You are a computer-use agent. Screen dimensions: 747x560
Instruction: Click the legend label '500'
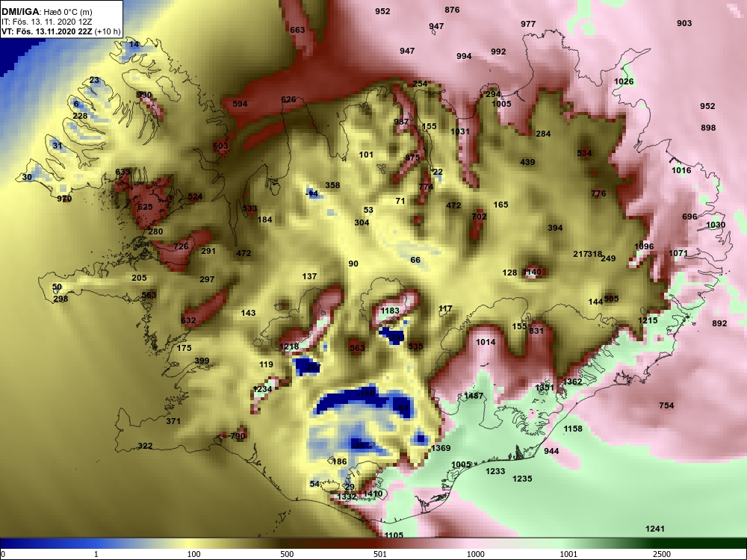coord(287,554)
